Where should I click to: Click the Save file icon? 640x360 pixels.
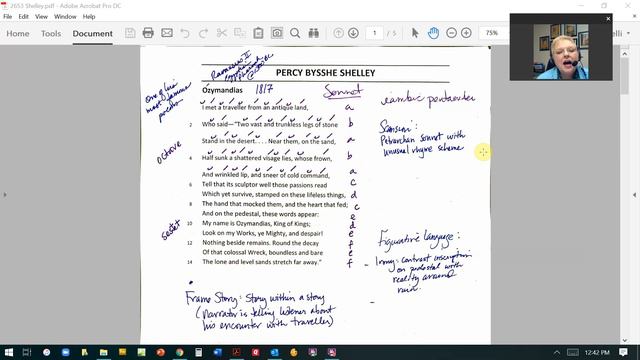pyautogui.click(x=130, y=33)
